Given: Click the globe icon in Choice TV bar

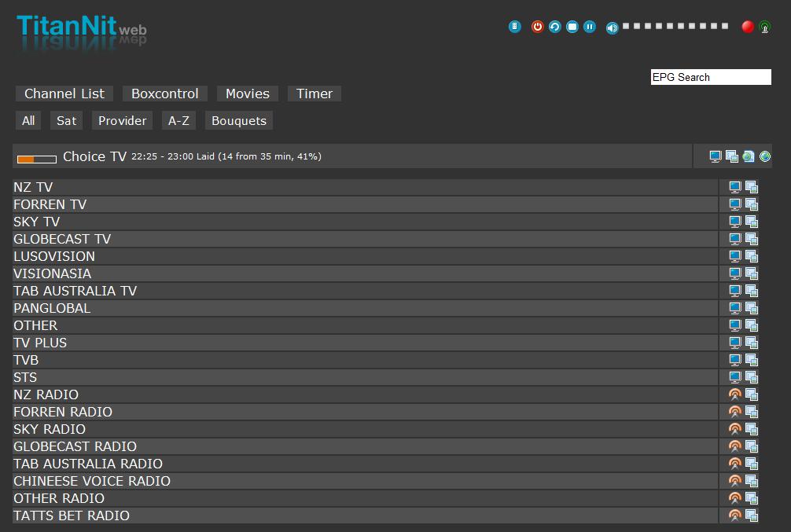Looking at the screenshot, I should [x=765, y=156].
